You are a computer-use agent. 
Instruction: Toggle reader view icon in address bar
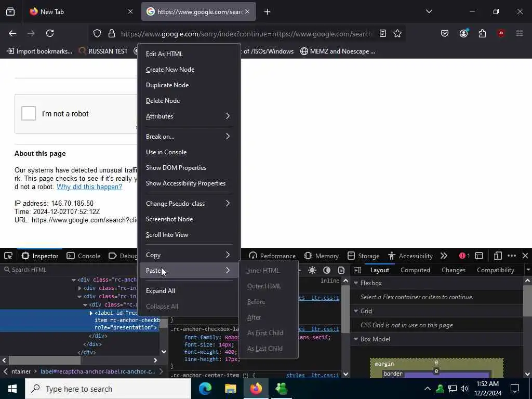383,33
